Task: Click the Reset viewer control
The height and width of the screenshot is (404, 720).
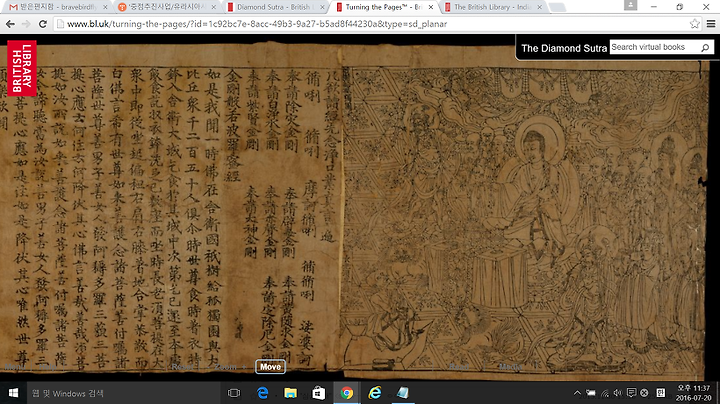Action: tap(183, 367)
